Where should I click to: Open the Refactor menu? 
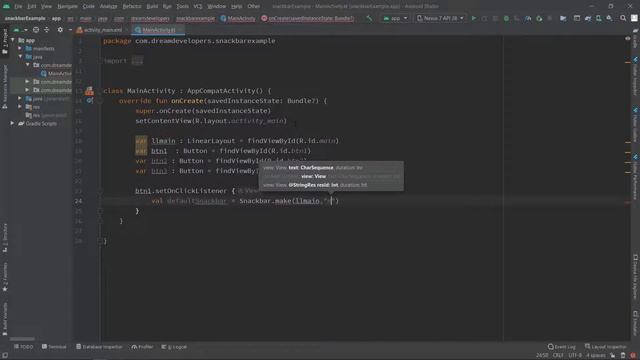[x=131, y=6]
